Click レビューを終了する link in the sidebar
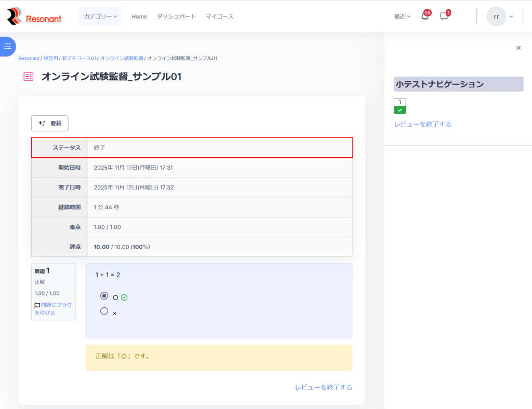532x409 pixels. 422,124
